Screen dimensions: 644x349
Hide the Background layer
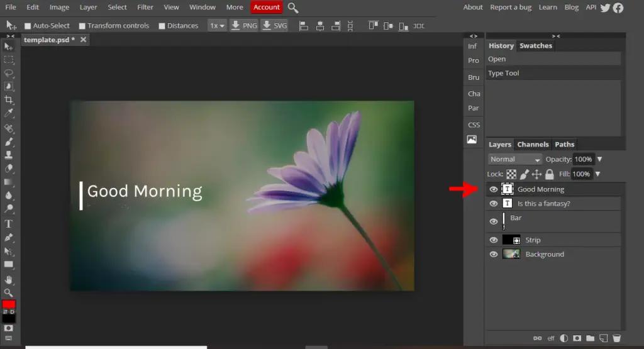tap(493, 254)
